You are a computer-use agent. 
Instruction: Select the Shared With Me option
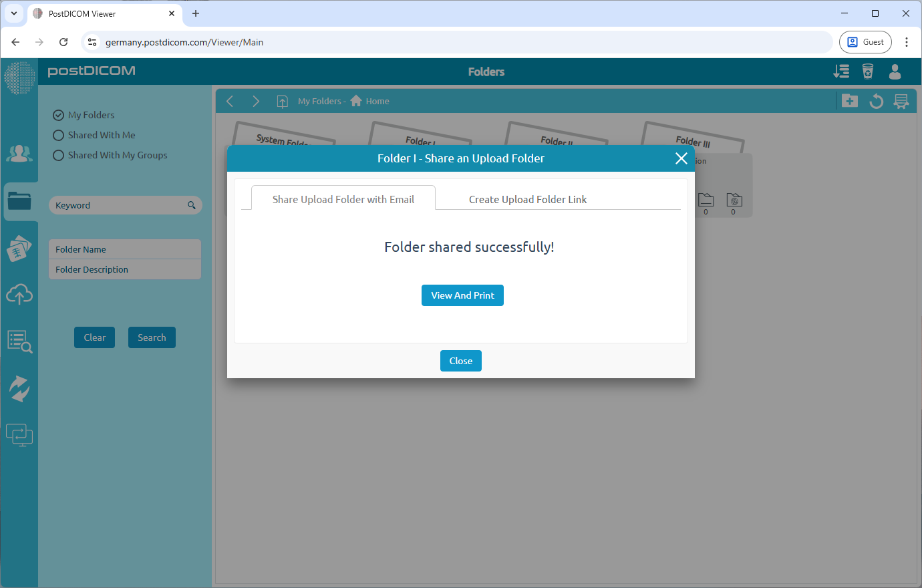[x=59, y=135]
